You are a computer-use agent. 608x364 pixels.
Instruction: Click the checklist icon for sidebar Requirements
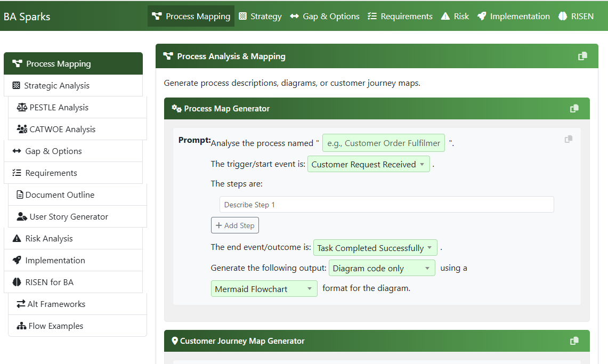tap(17, 173)
